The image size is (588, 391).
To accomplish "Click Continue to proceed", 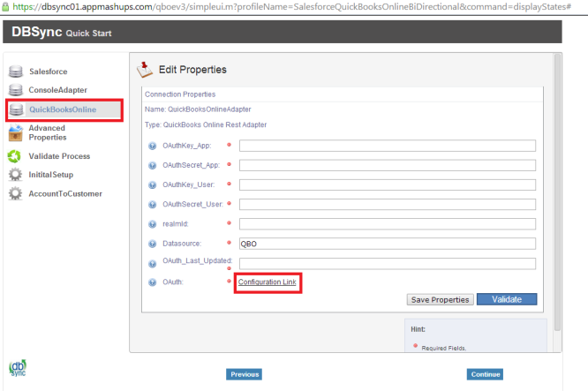I will pos(486,374).
